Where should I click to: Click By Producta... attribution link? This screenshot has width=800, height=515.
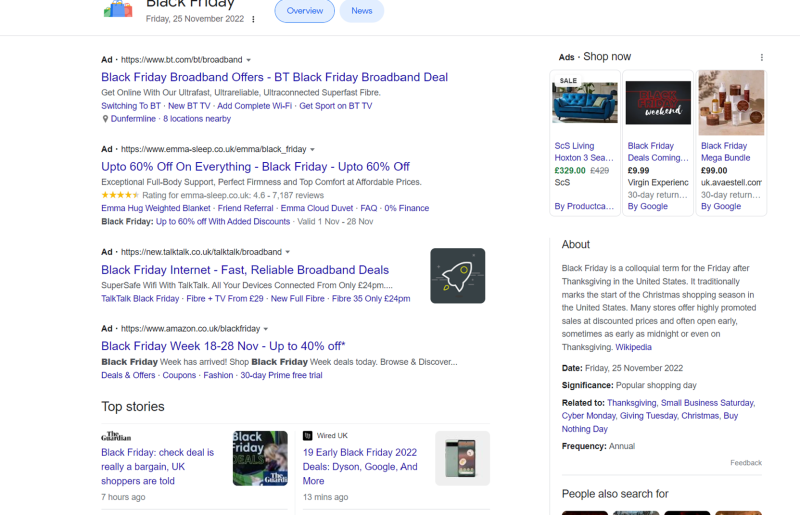[x=584, y=206]
